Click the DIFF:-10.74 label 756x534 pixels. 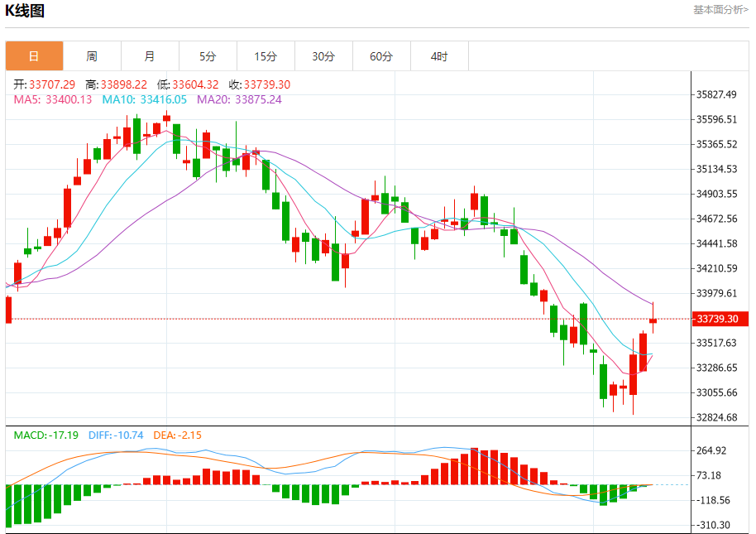coord(116,435)
